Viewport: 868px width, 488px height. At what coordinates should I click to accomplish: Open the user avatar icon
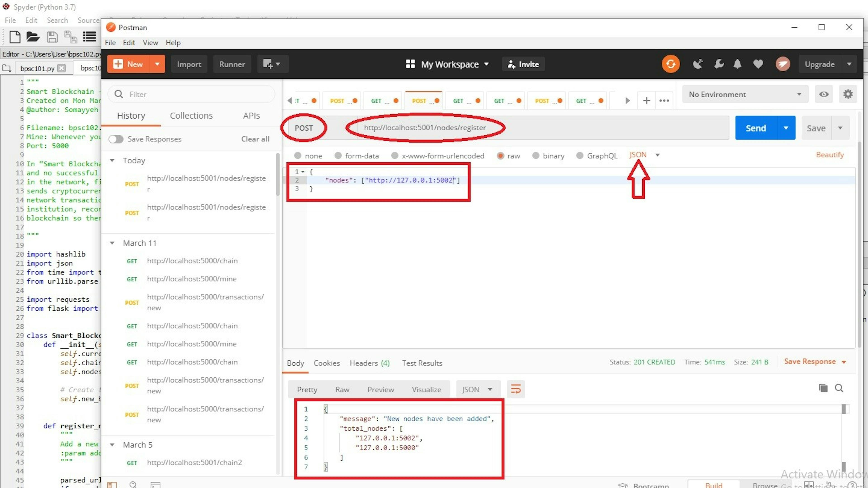coord(783,64)
